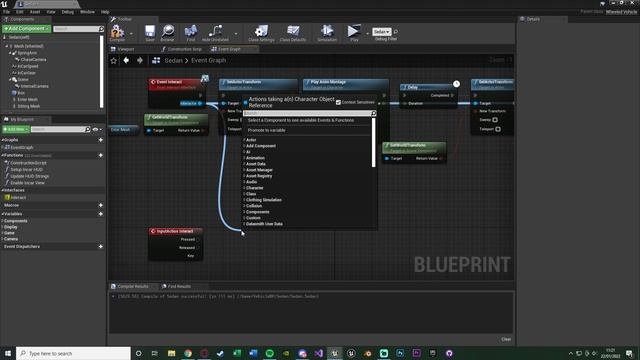Add a new graph with Graphs plus
The height and width of the screenshot is (360, 640).
tap(101, 140)
